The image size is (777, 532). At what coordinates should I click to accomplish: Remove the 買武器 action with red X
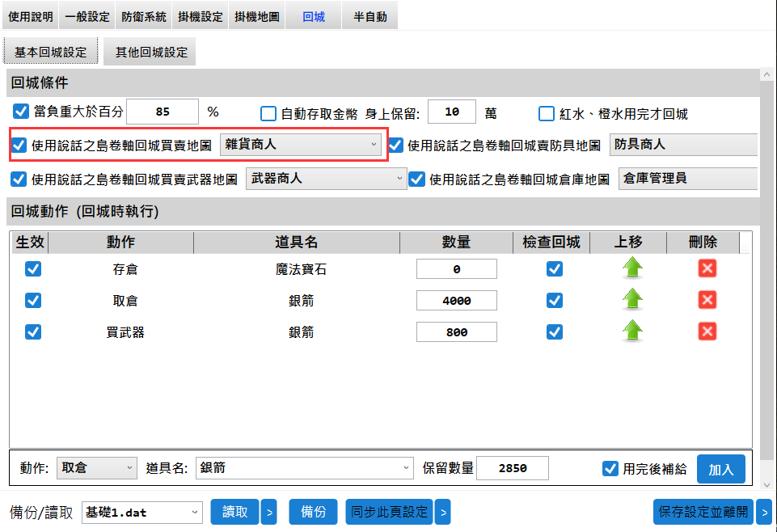(707, 331)
